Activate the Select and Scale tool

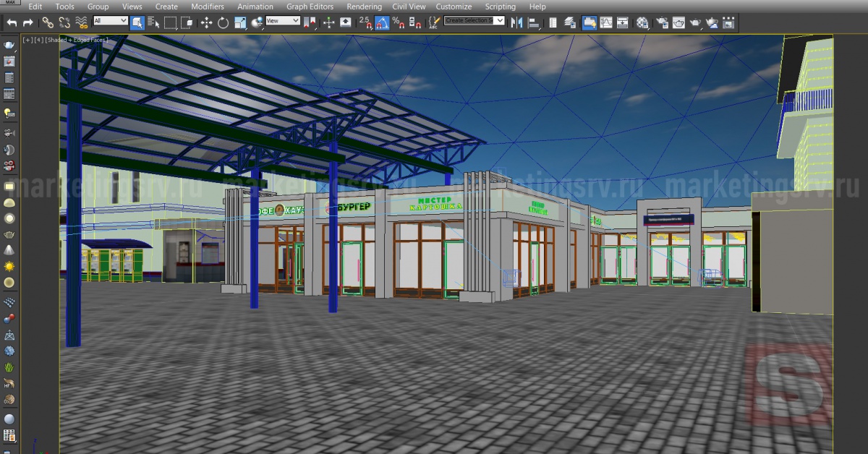[x=240, y=23]
